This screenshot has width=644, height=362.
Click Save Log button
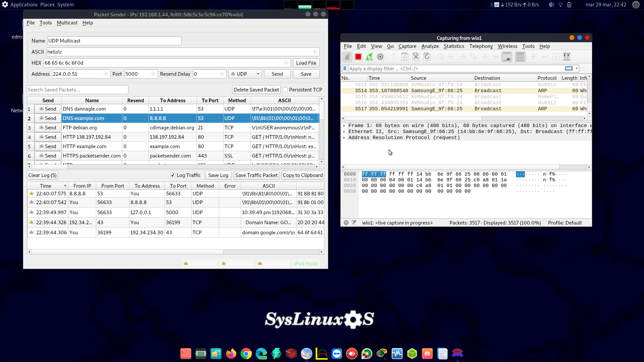pos(218,175)
